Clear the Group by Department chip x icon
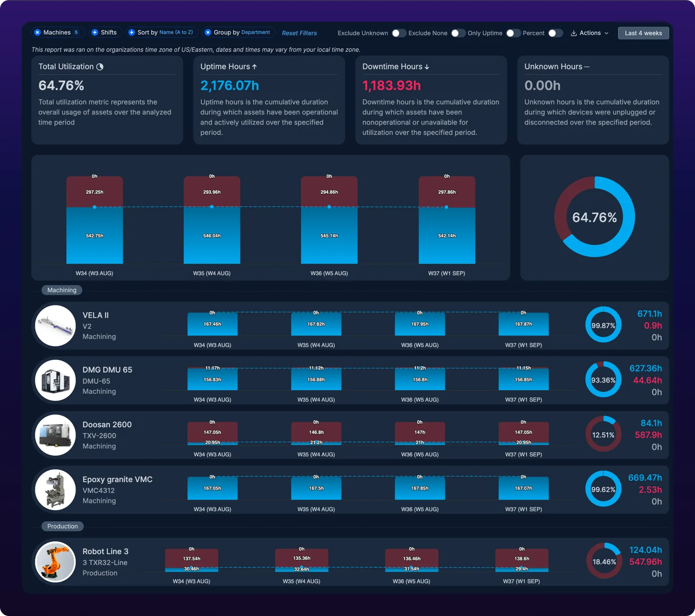The image size is (695, 616). point(208,33)
